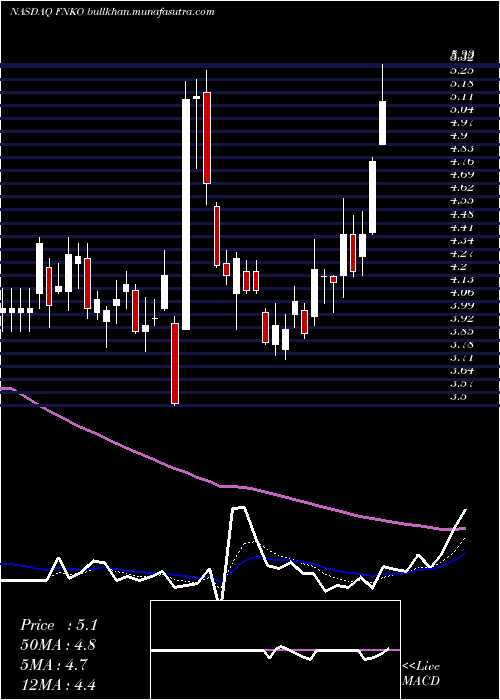The image size is (500, 700).
Task: Click the 4.48 price axis label
Action: click(x=462, y=214)
